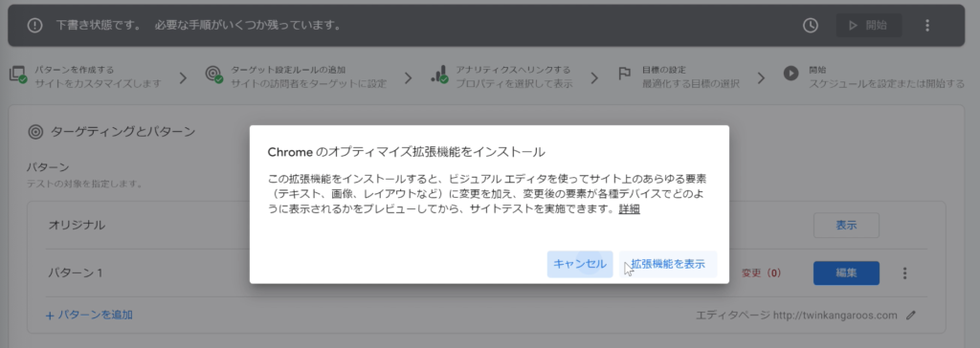Click the + パターンを追加 link
Screen dimensions: 980x348
(89, 315)
